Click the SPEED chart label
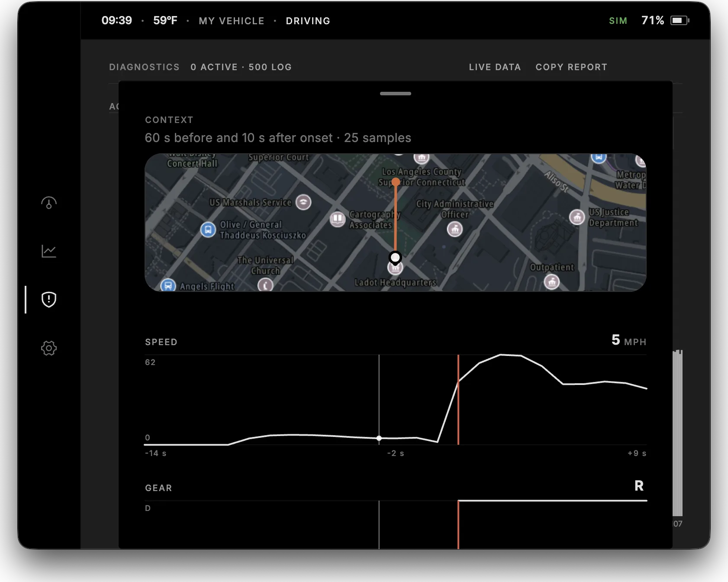 [161, 342]
